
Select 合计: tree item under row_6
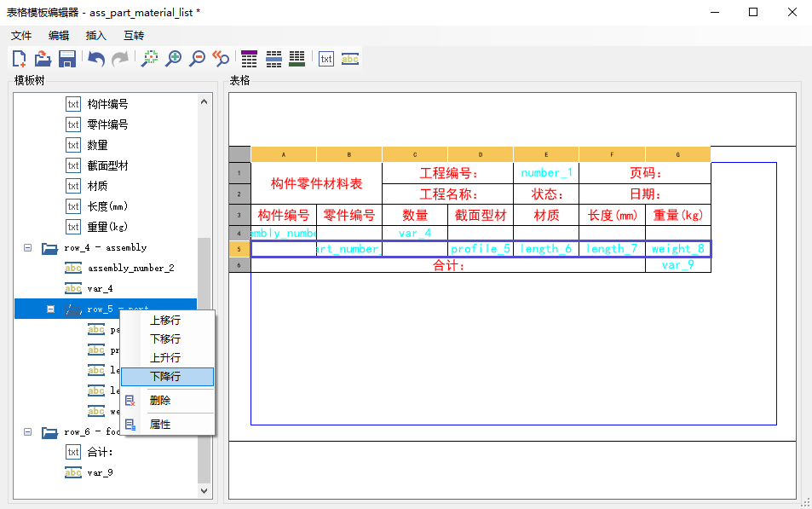coord(100,452)
